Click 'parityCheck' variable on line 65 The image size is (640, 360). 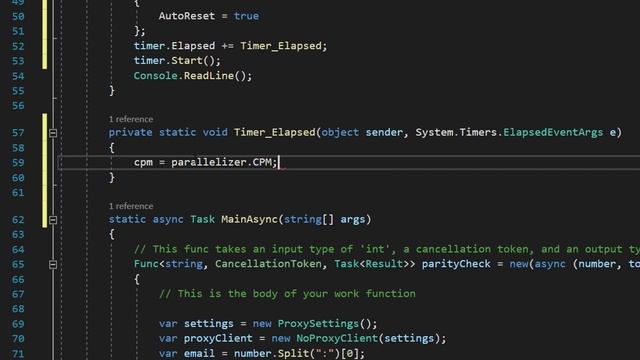[456, 264]
